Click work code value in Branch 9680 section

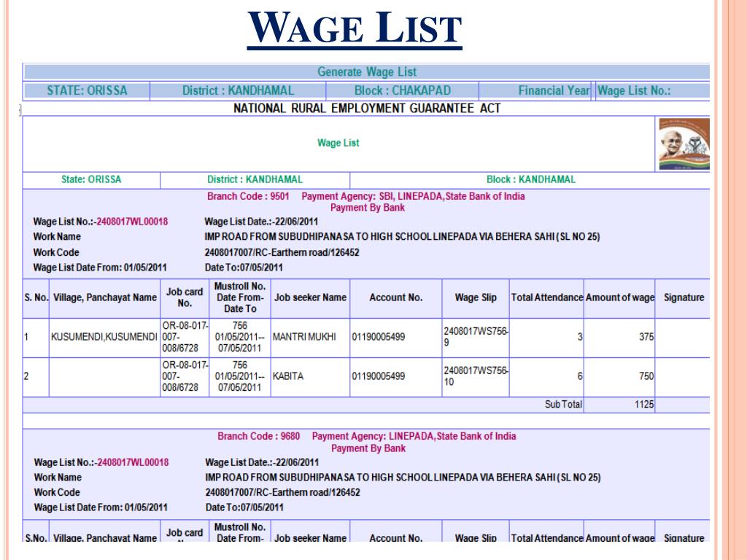click(282, 492)
